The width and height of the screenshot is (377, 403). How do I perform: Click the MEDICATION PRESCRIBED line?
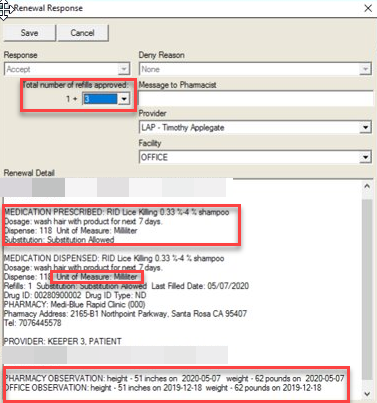(x=117, y=212)
